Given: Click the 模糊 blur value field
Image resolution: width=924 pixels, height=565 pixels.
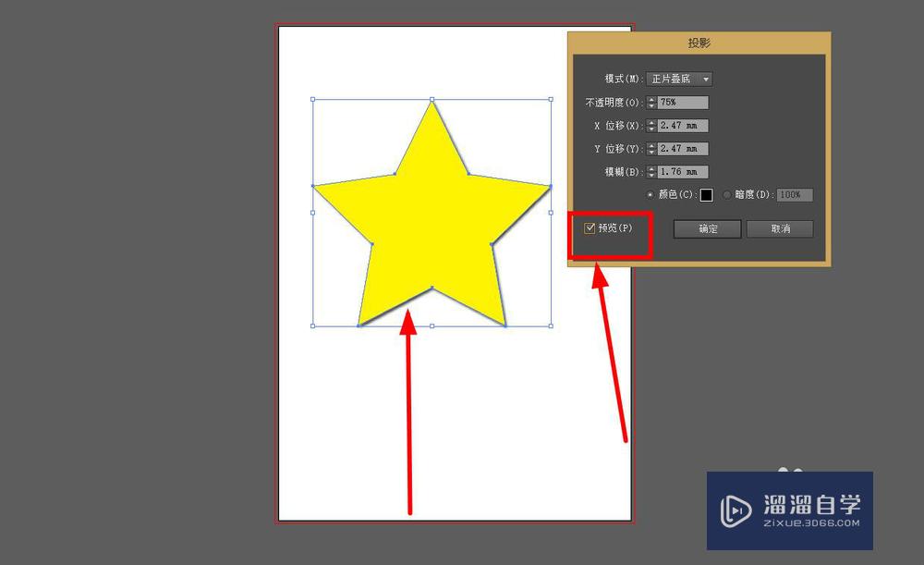Looking at the screenshot, I should [x=683, y=172].
